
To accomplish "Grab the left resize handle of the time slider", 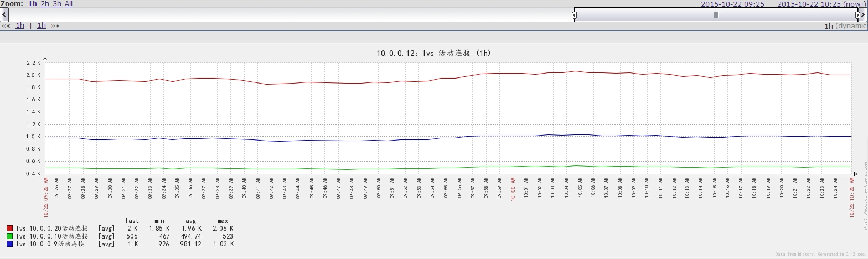I will [x=574, y=15].
